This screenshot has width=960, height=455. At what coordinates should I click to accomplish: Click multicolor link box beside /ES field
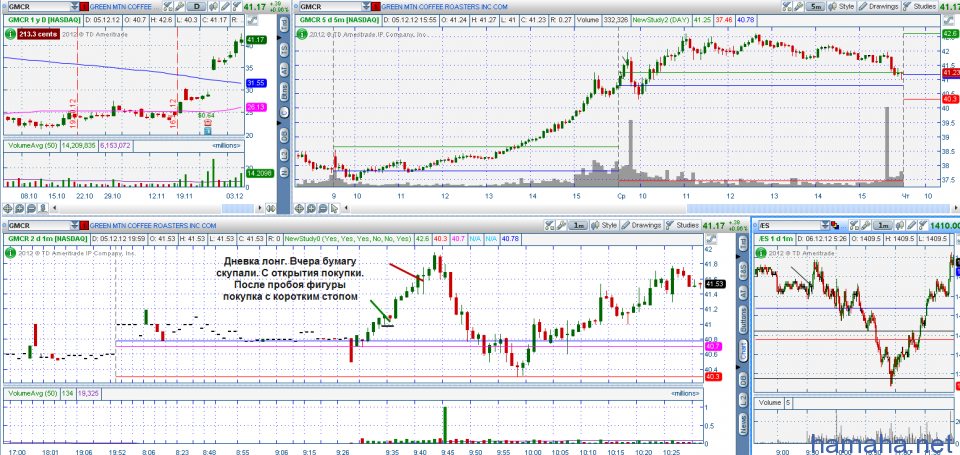[x=835, y=226]
